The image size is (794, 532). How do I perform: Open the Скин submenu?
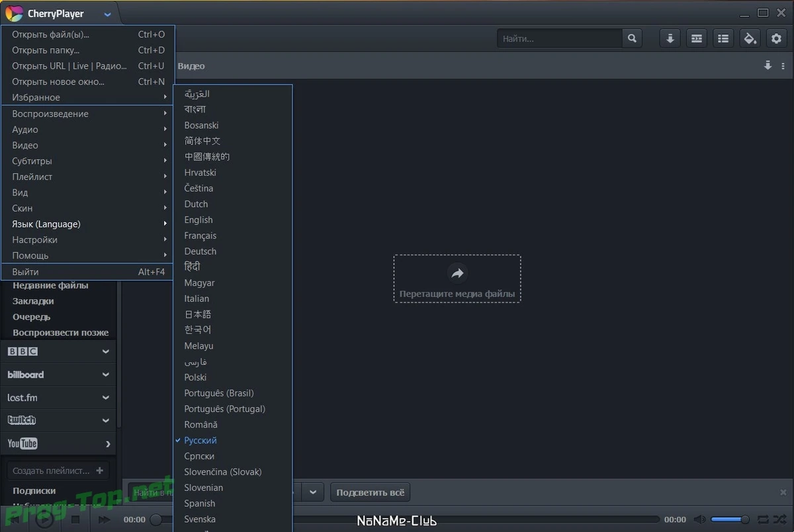(x=87, y=208)
